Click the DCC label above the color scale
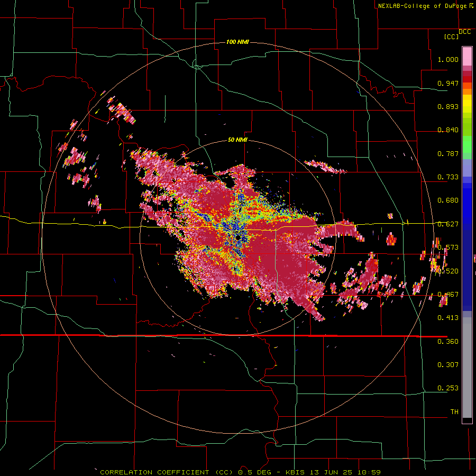 coord(465,32)
